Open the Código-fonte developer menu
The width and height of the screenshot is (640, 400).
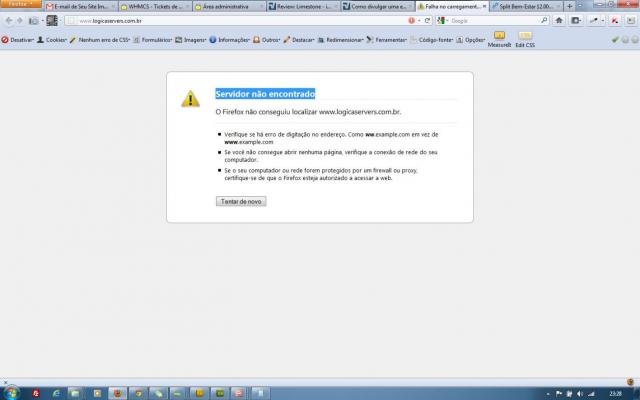pos(431,40)
